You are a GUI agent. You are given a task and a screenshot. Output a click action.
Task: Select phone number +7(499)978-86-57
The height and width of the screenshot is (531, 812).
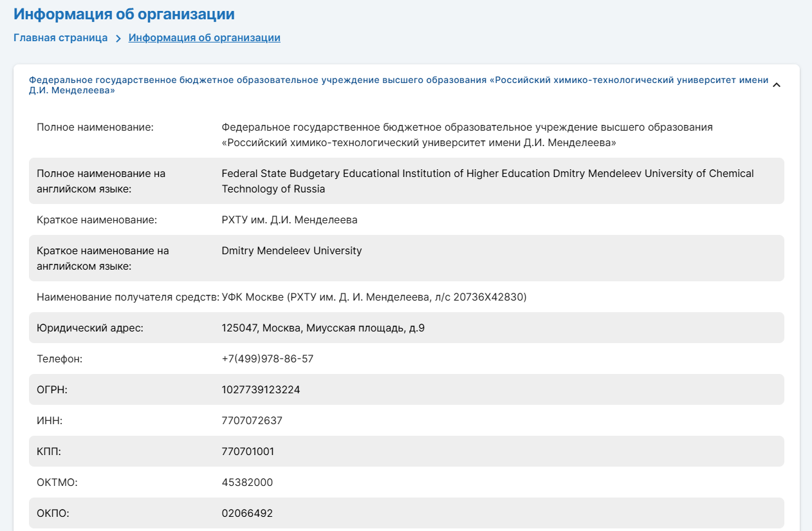point(268,359)
